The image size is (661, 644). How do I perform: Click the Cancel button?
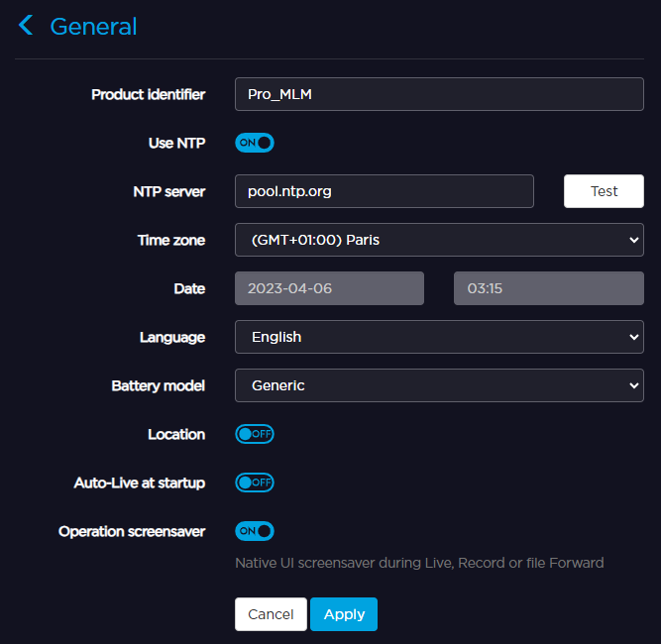click(271, 614)
